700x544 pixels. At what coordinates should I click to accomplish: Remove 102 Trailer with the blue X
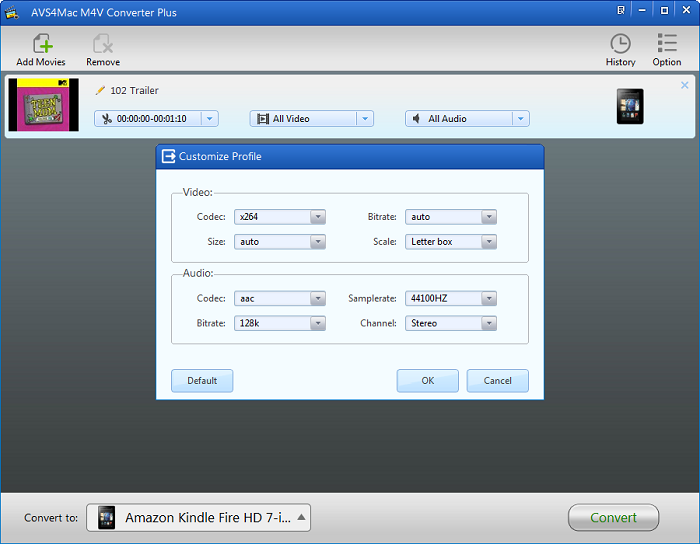(x=684, y=85)
